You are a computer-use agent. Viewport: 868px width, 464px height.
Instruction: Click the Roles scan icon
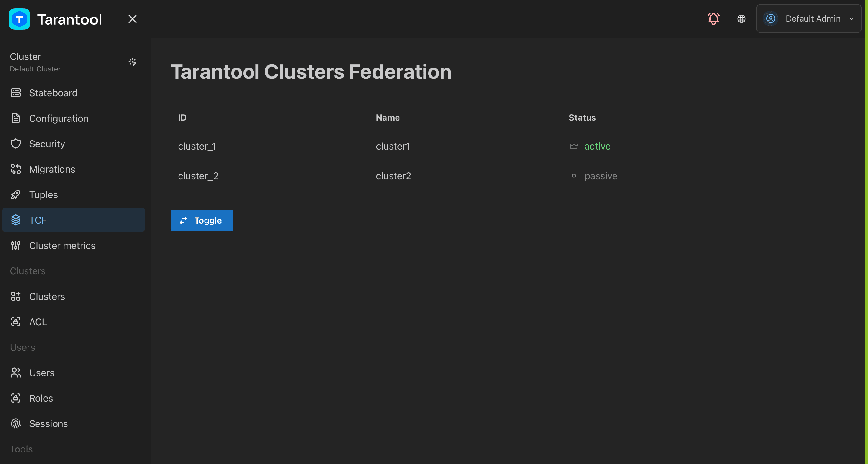pyautogui.click(x=16, y=398)
